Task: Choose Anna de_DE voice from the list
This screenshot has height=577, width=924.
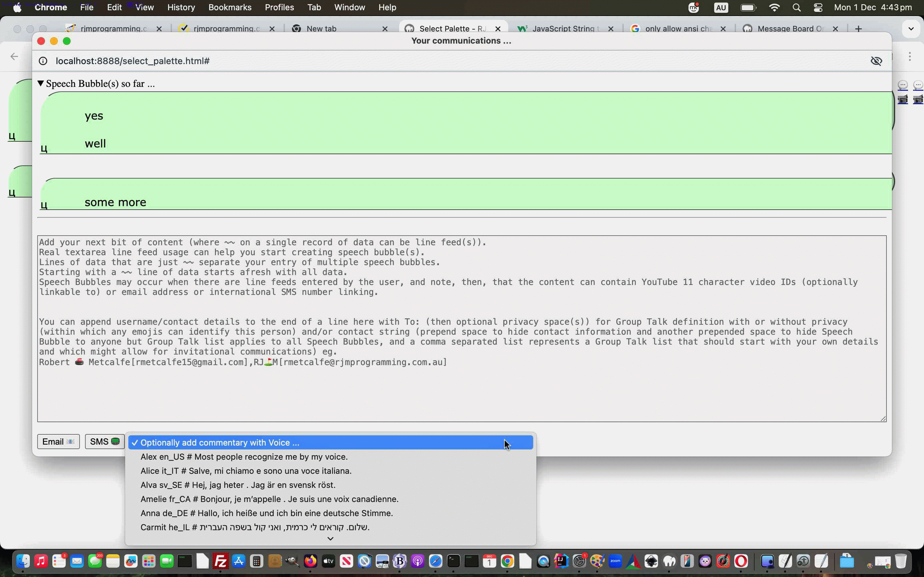Action: pos(266,513)
